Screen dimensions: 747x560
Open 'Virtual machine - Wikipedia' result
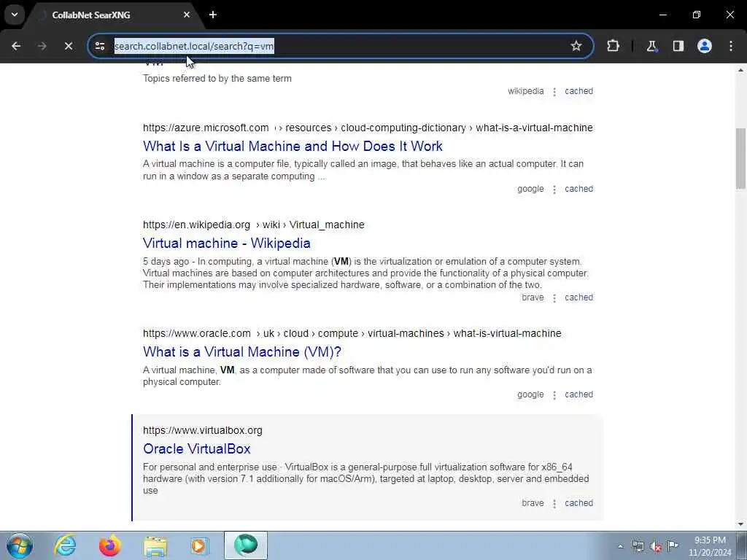[227, 243]
